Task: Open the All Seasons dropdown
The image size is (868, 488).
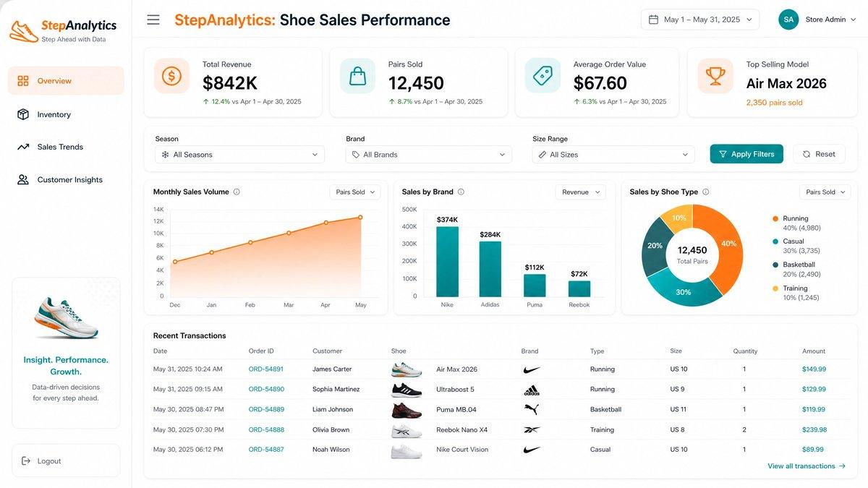Action: click(x=239, y=155)
